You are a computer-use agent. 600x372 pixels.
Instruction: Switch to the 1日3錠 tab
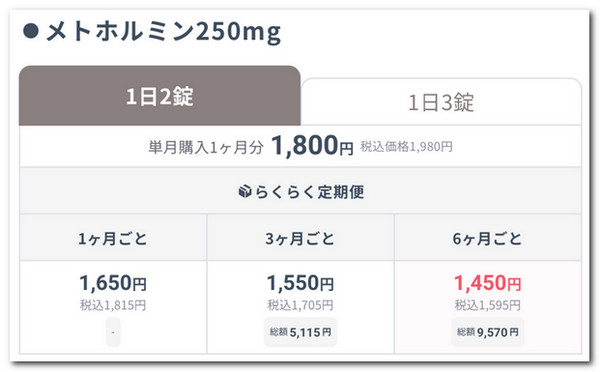(x=441, y=102)
